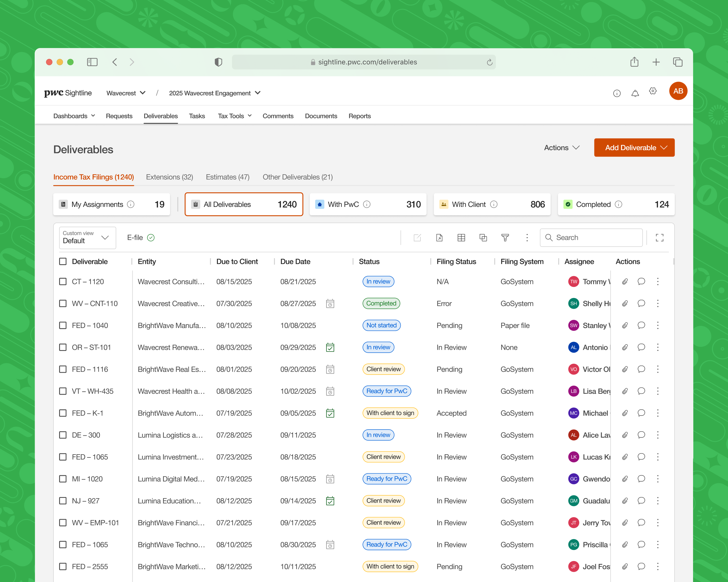This screenshot has width=728, height=582.
Task: Open the Custom view Default selector
Action: click(87, 237)
